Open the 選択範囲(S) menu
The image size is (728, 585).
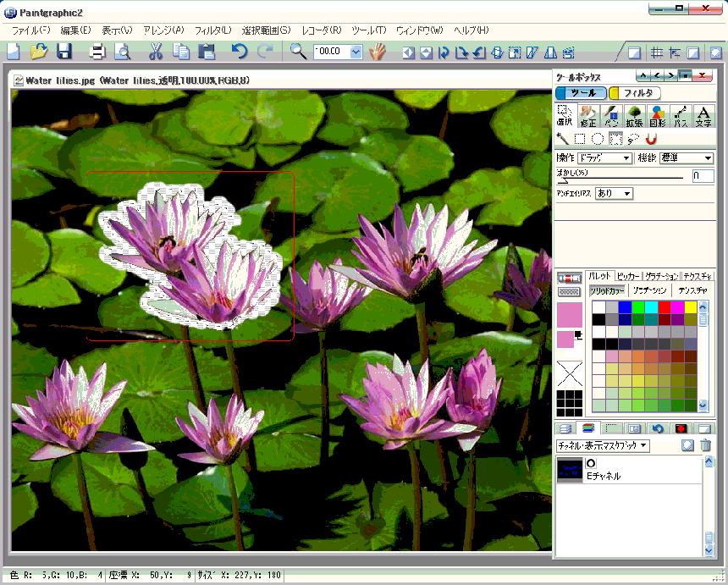tap(266, 30)
